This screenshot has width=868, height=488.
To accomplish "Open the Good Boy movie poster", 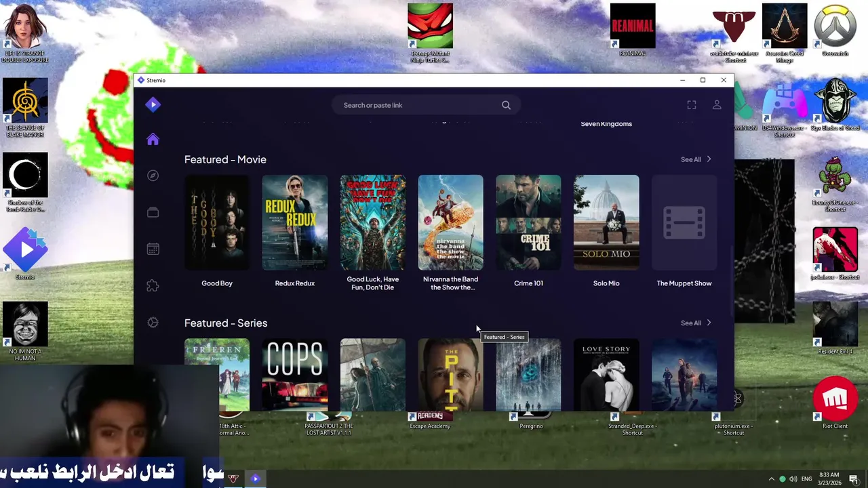I will click(x=217, y=222).
